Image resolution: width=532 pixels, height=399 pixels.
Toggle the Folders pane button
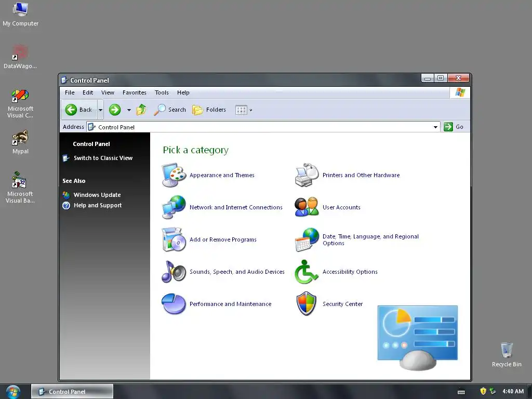coord(209,110)
